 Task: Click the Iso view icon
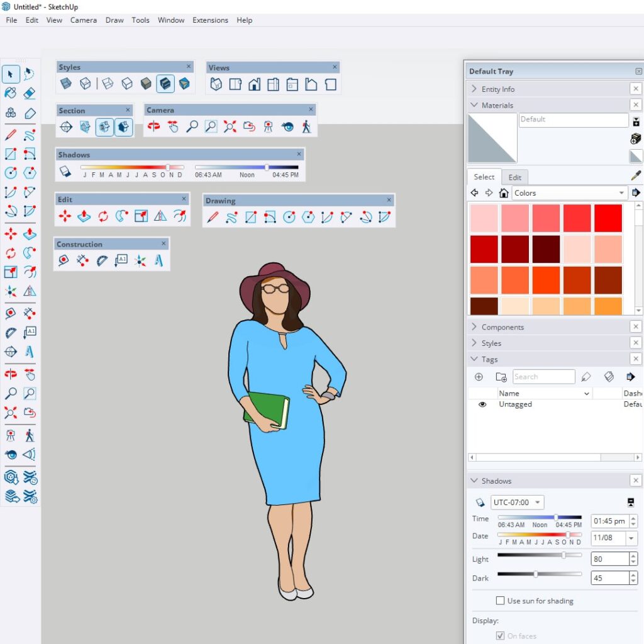(x=216, y=84)
